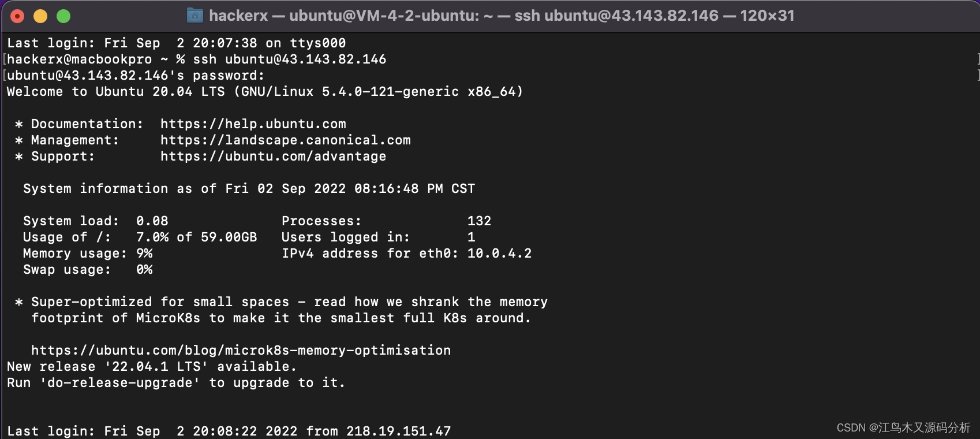Open the MicroK8s memory optimisation blog link
This screenshot has width=980, height=439.
[240, 350]
